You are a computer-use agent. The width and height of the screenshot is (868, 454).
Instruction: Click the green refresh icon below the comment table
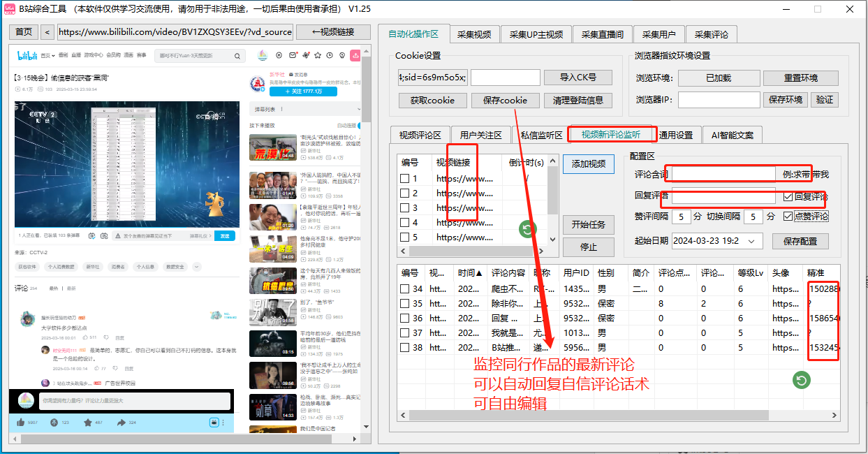[801, 380]
